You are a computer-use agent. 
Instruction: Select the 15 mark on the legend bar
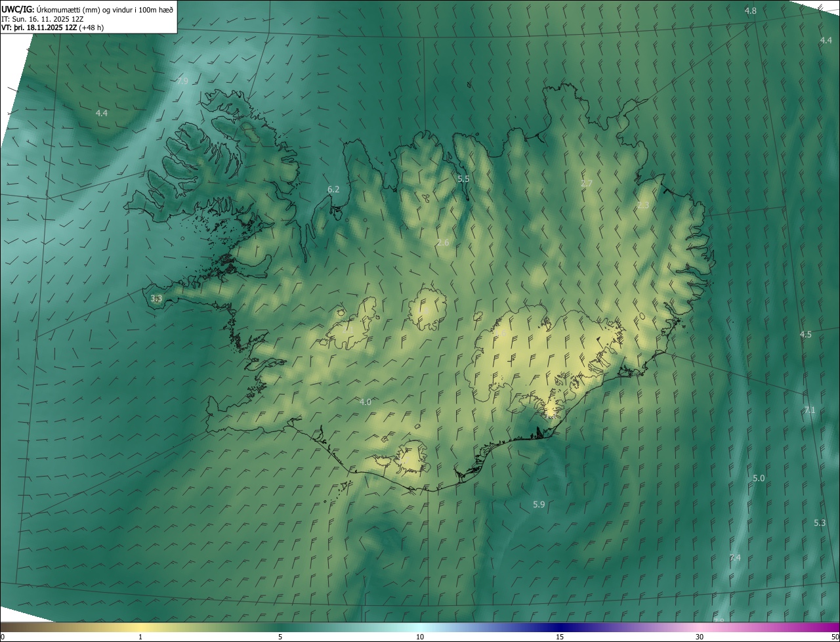(560, 637)
